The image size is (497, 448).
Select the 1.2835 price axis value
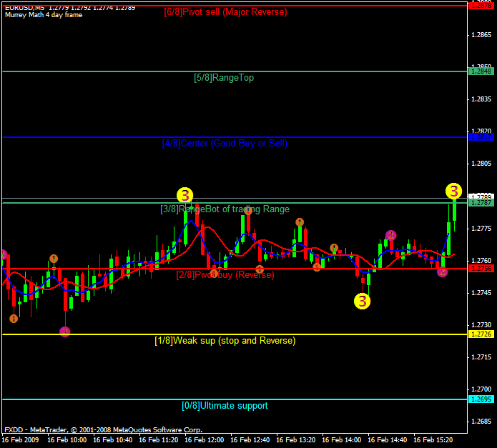(481, 99)
